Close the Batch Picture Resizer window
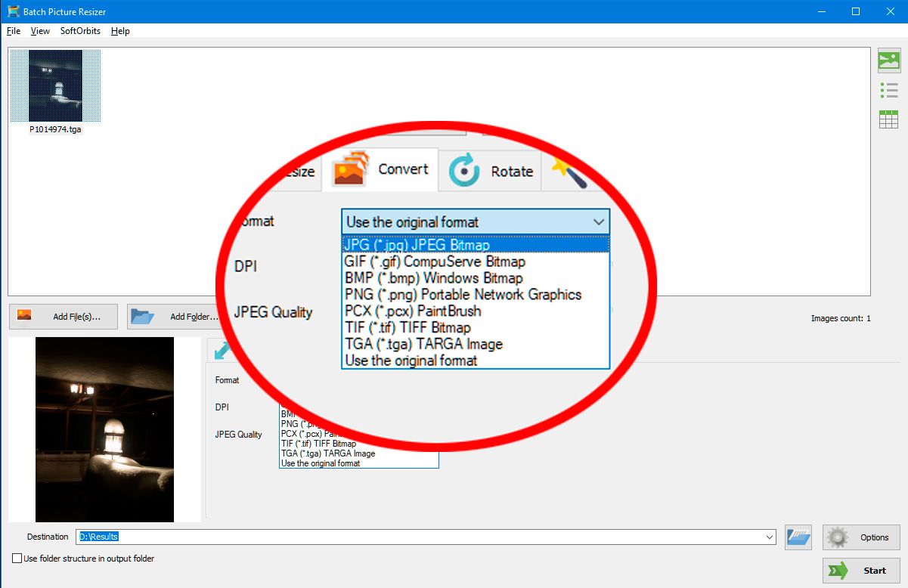908x588 pixels. pyautogui.click(x=891, y=11)
